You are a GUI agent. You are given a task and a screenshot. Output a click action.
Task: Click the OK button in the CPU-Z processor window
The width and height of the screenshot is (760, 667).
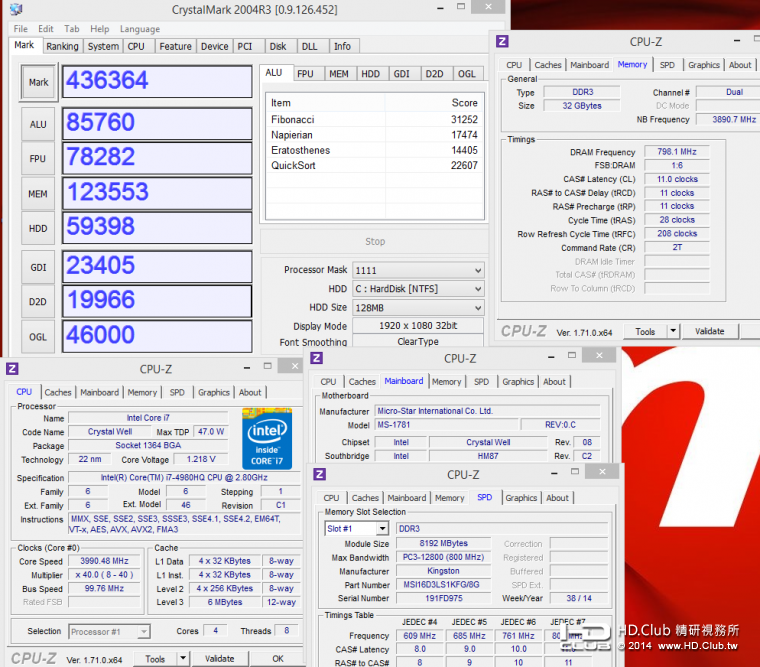click(x=277, y=659)
